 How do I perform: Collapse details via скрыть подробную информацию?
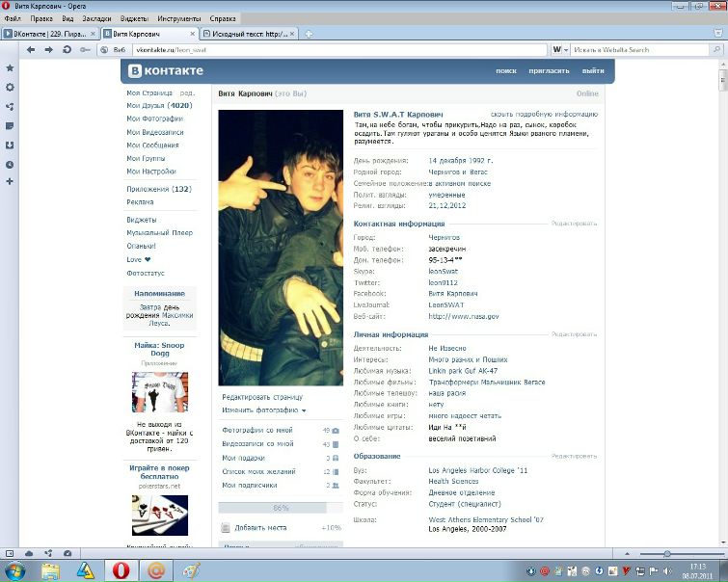pos(544,114)
